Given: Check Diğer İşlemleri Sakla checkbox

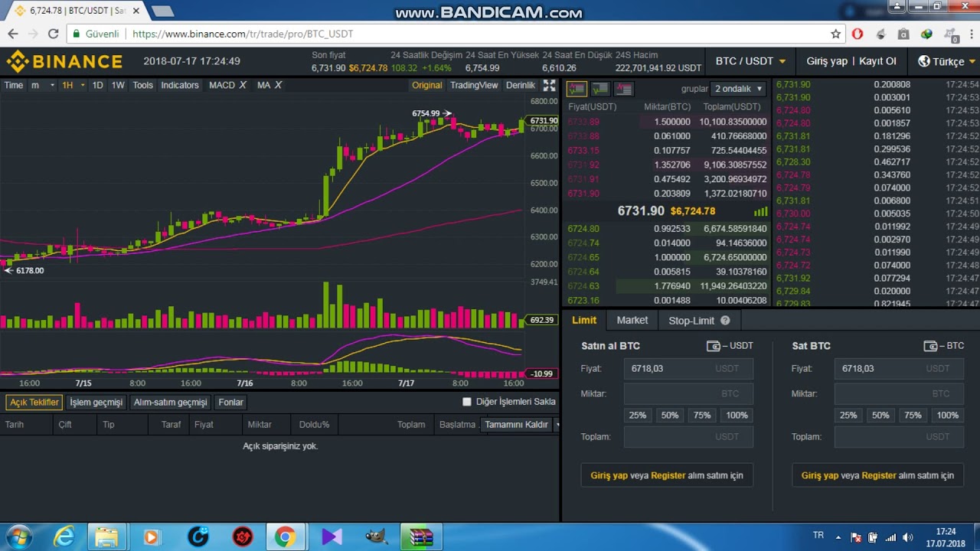Looking at the screenshot, I should (x=467, y=402).
